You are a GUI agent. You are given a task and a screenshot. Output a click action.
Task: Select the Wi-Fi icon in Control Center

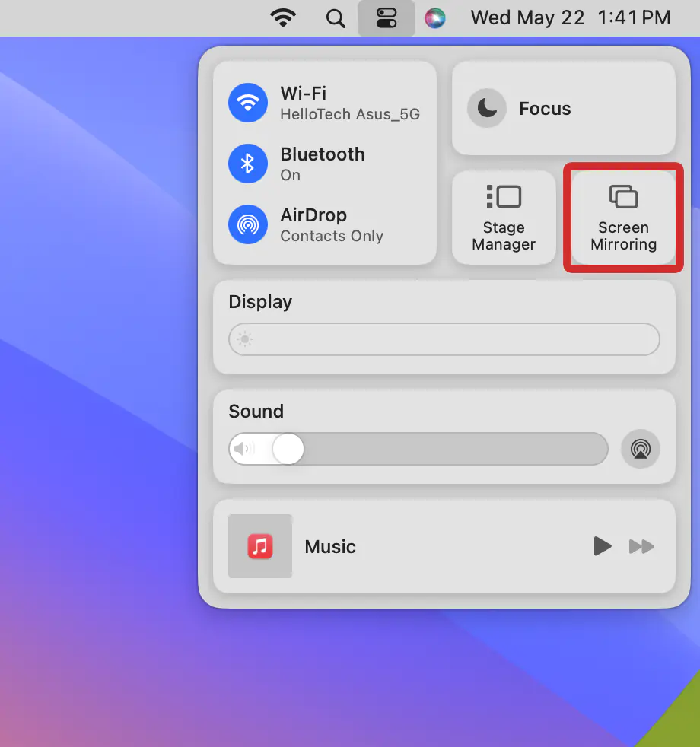click(247, 103)
